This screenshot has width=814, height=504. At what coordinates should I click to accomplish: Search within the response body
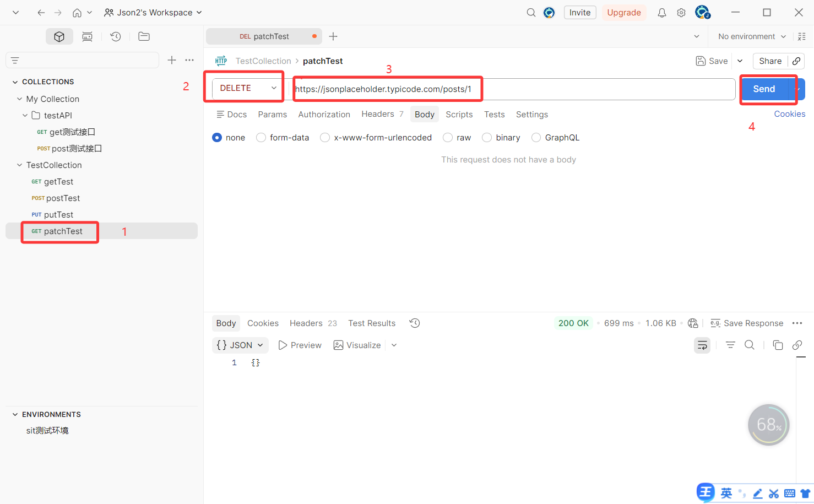pos(750,345)
